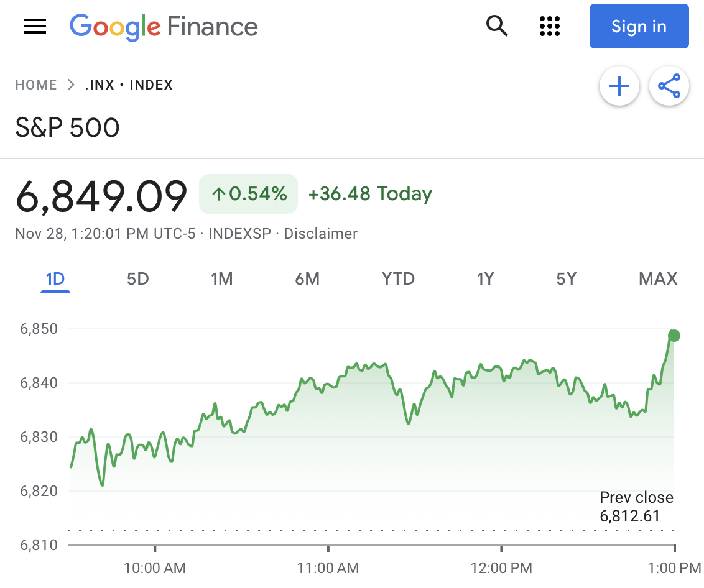The image size is (704, 588).
Task: Click the search magnifier icon
Action: [x=497, y=26]
